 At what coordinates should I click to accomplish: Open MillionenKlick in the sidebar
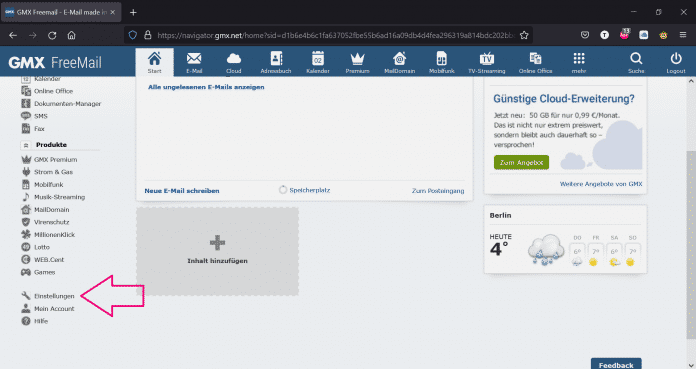48,234
